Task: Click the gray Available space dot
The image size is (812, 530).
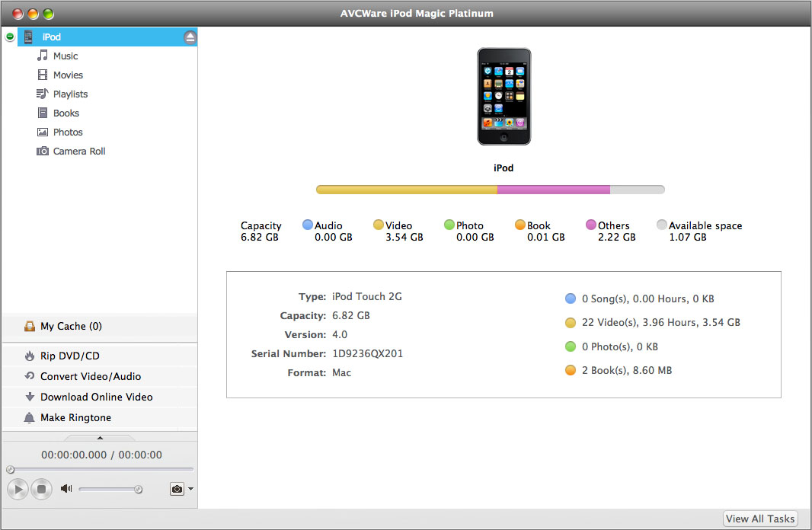Action: (662, 225)
